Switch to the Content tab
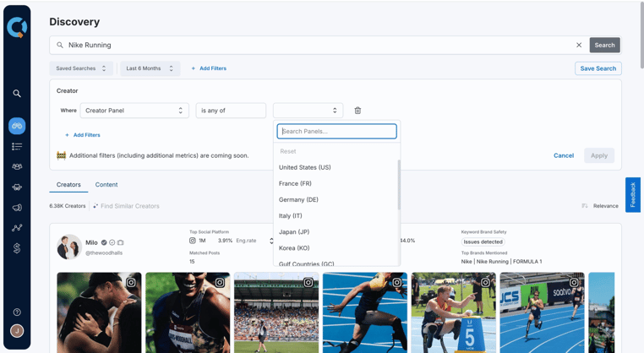Image resolution: width=644 pixels, height=353 pixels. (106, 185)
